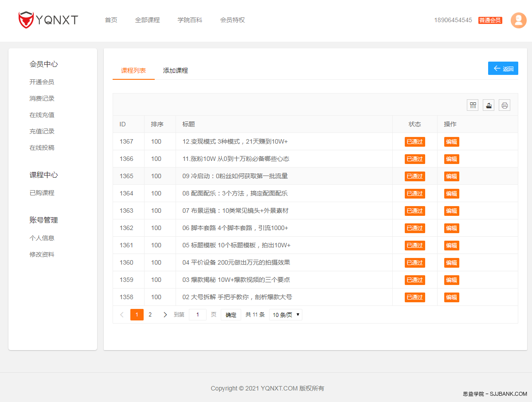Screen dimensions: 532x402
Task: Click the YQNXT bull logo
Action: coord(26,20)
